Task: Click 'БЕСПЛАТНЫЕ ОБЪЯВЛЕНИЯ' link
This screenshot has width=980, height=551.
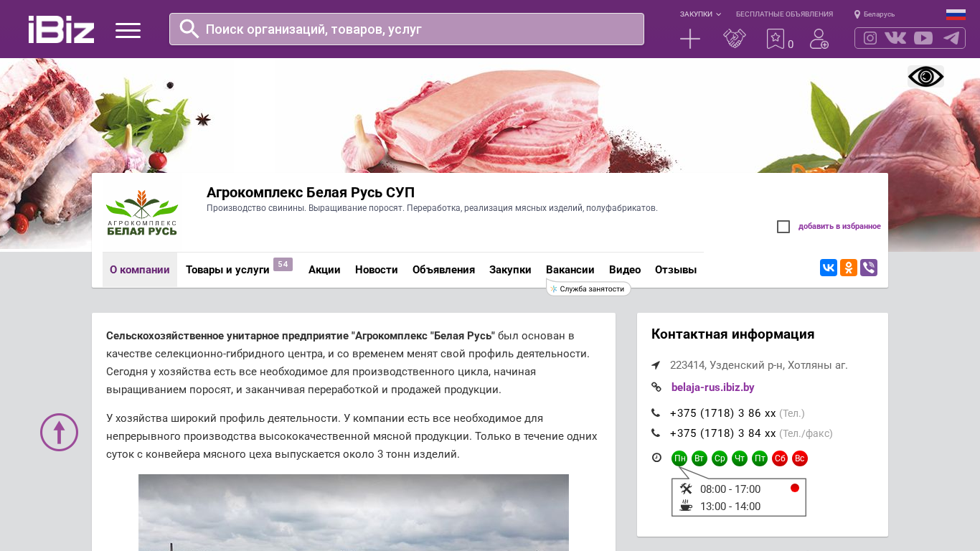Action: (x=784, y=14)
